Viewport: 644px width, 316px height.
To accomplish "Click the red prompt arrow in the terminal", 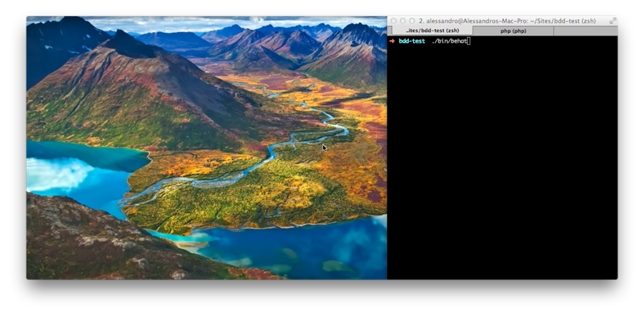I will point(392,41).
